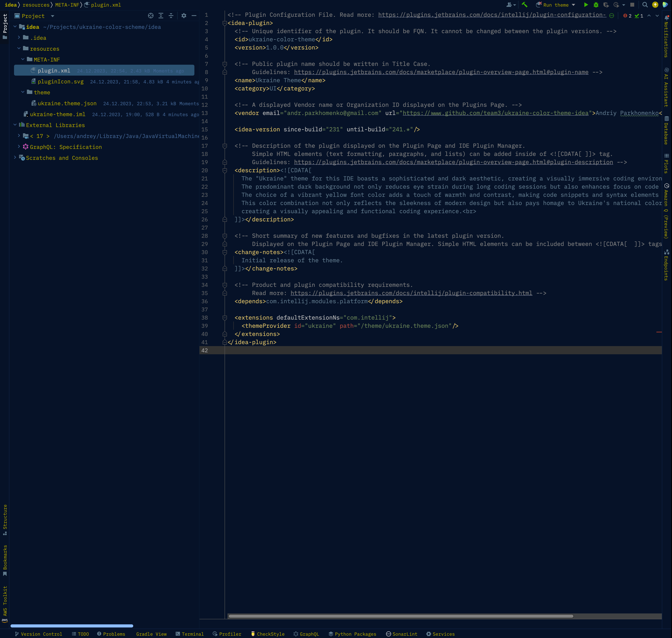This screenshot has width=672, height=638.
Task: Collapse all nodes in Project view
Action: (x=171, y=16)
